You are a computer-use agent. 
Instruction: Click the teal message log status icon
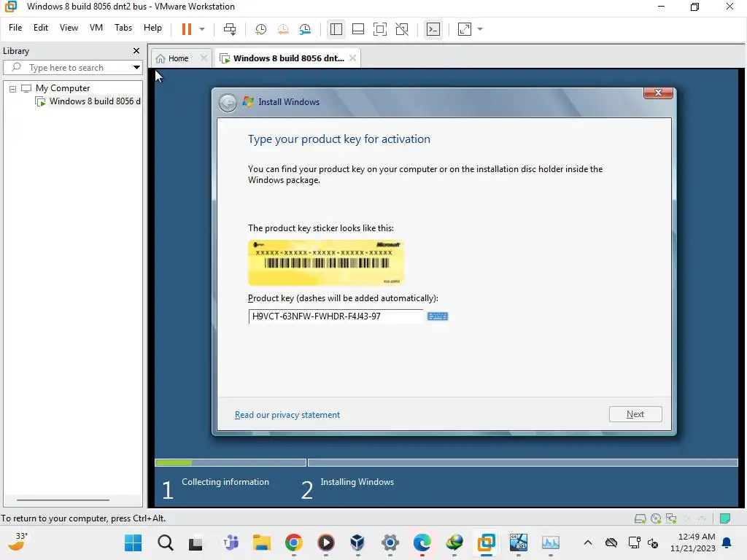725,518
